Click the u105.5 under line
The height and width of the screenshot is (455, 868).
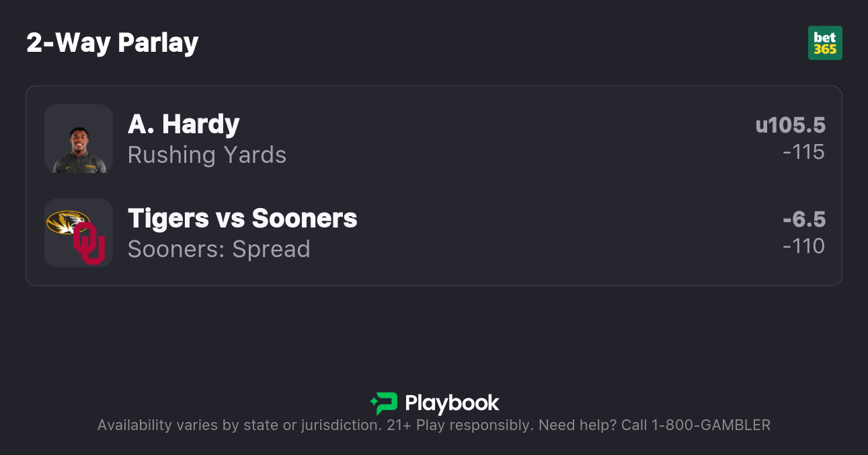[x=790, y=125]
